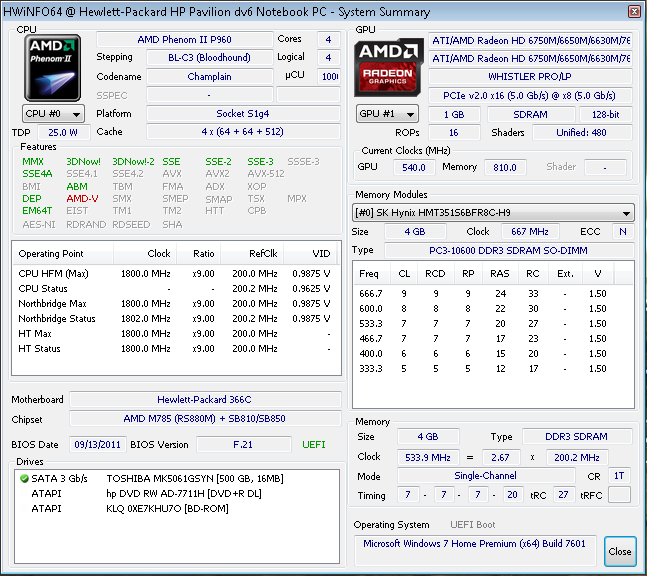
Task: Click the PC3-10600 DDR3 SDRAM SO-DIMM type field
Action: click(x=509, y=250)
